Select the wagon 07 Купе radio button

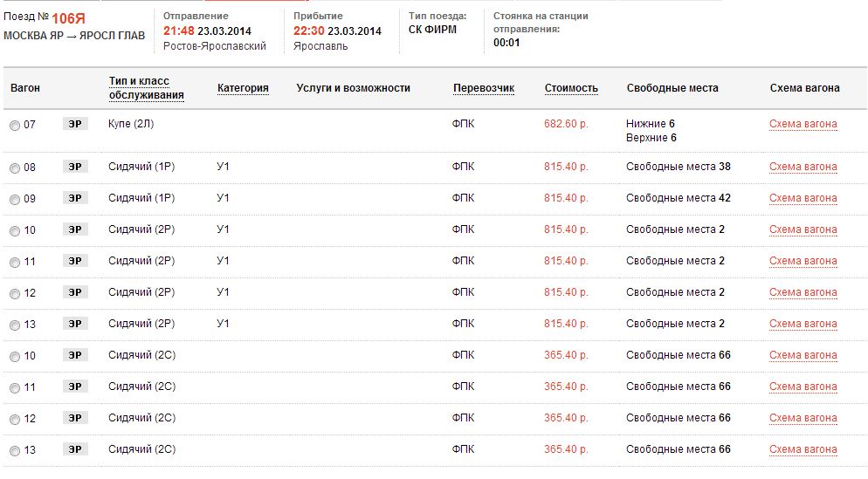tap(15, 126)
